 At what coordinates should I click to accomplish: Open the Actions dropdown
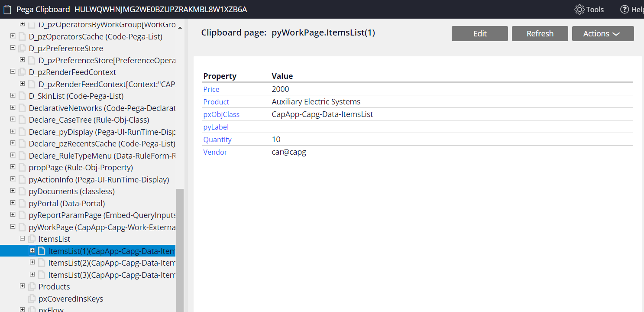pos(602,33)
